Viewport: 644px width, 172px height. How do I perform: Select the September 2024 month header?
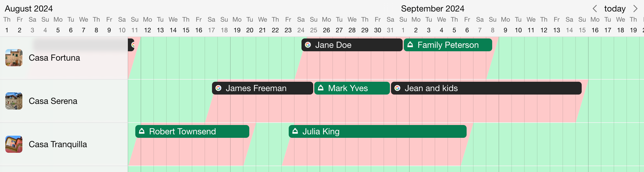[x=433, y=9]
